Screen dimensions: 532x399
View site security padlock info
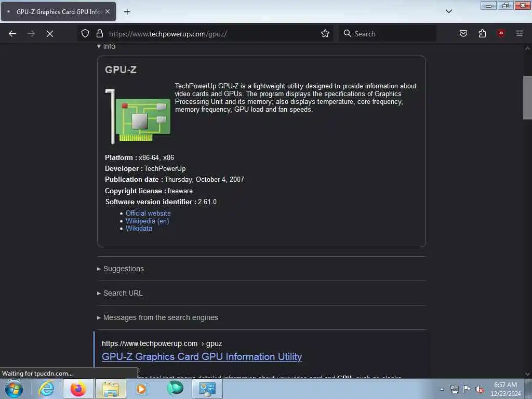pos(99,33)
